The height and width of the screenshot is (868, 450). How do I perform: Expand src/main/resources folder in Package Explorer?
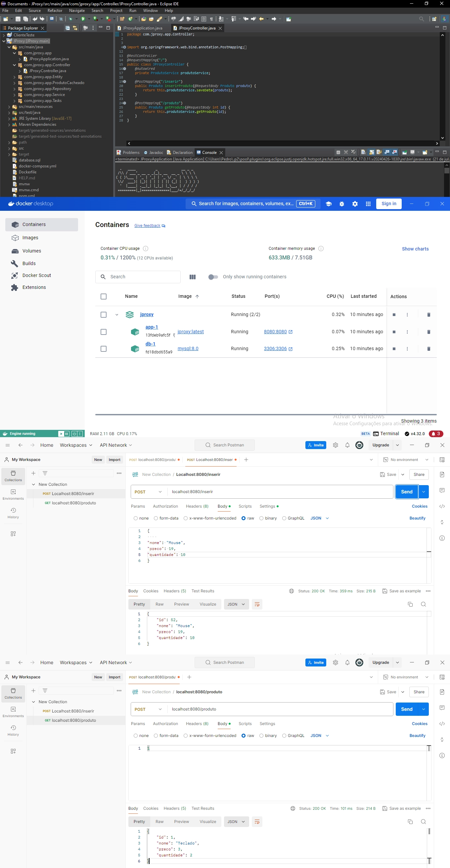(x=9, y=107)
